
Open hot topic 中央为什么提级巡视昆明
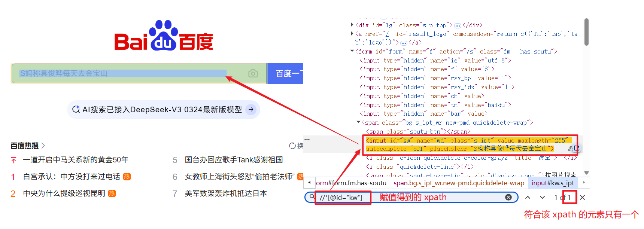click(x=64, y=193)
